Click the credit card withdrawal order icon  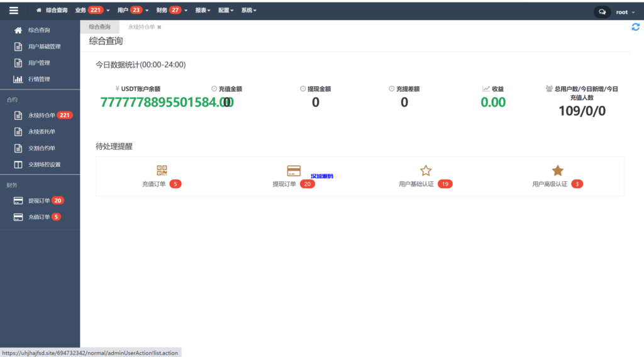click(x=294, y=171)
